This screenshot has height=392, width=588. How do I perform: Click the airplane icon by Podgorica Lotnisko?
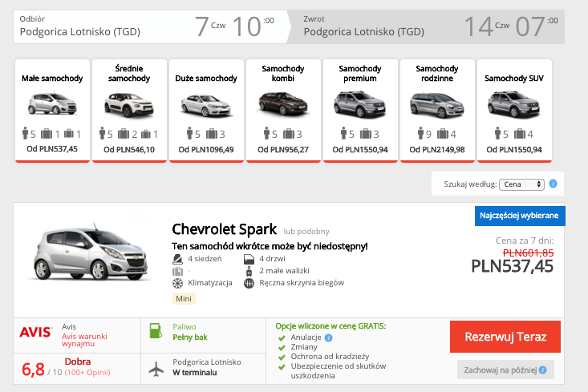point(156,369)
